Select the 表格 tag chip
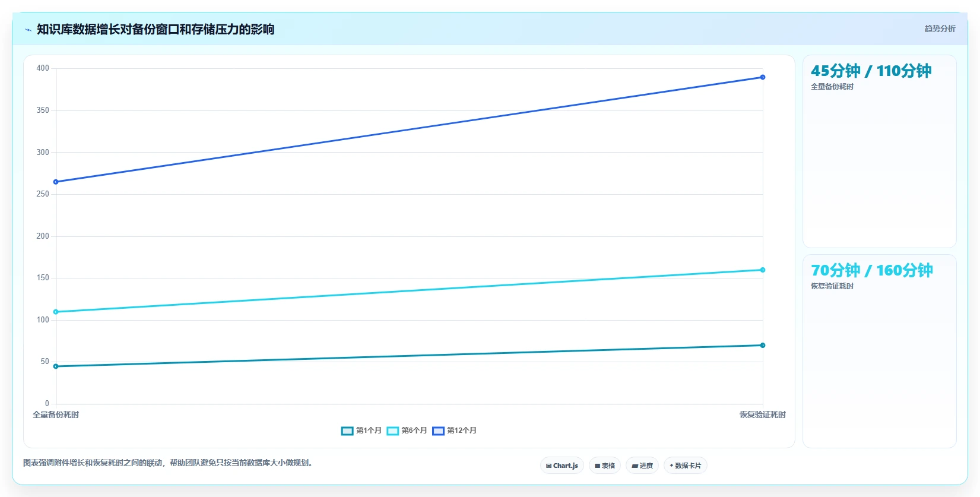Image resolution: width=980 pixels, height=497 pixels. pos(605,466)
